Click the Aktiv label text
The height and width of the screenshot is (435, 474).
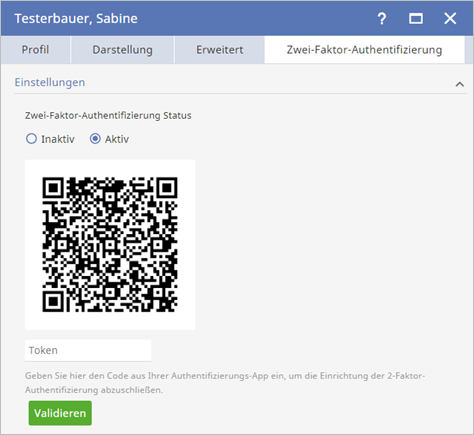(117, 139)
